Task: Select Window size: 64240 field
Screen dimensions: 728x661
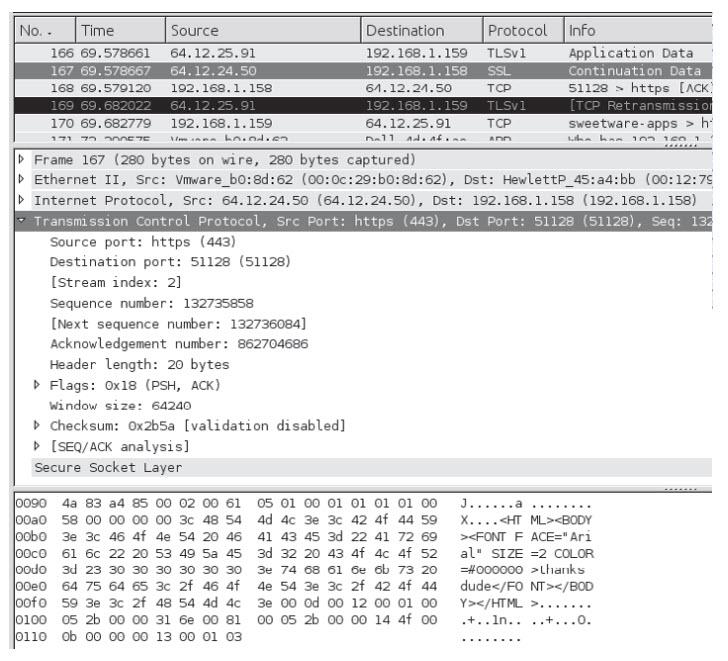Action: tap(120, 406)
